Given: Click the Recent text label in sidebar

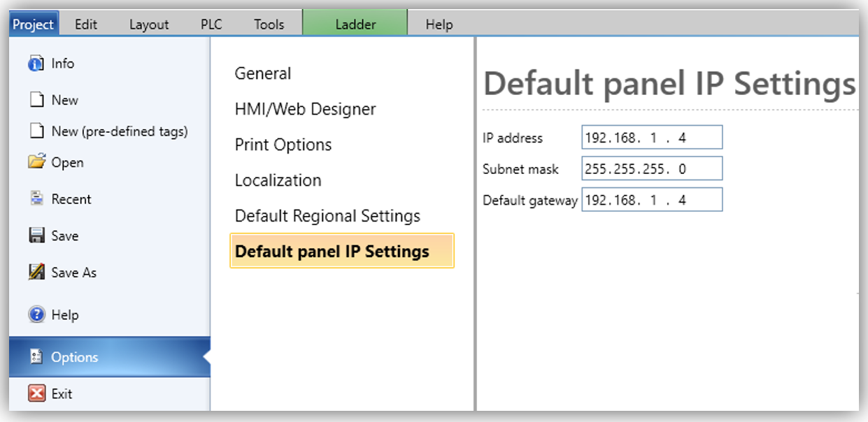Looking at the screenshot, I should [x=71, y=199].
